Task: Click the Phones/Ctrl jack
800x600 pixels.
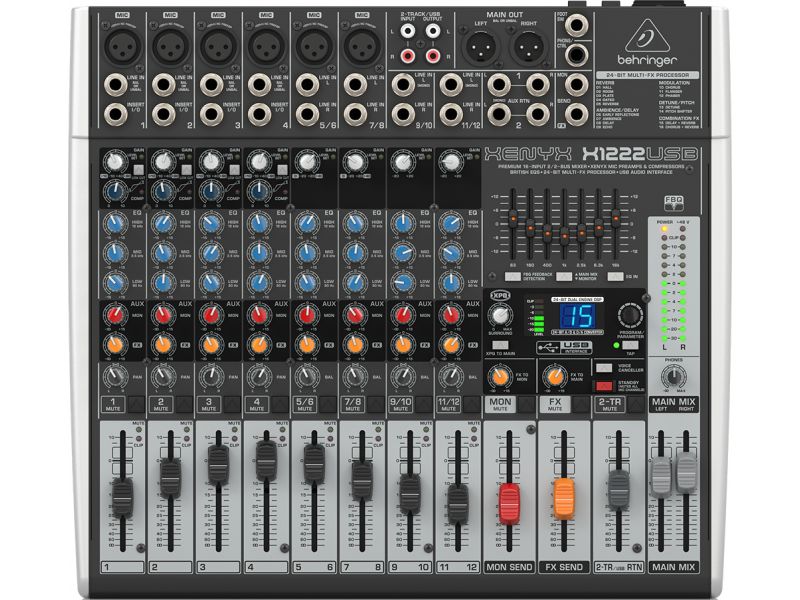Action: coord(577,54)
